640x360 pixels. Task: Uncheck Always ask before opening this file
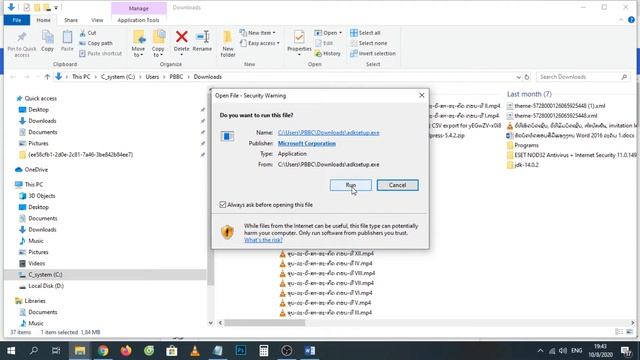pos(222,204)
